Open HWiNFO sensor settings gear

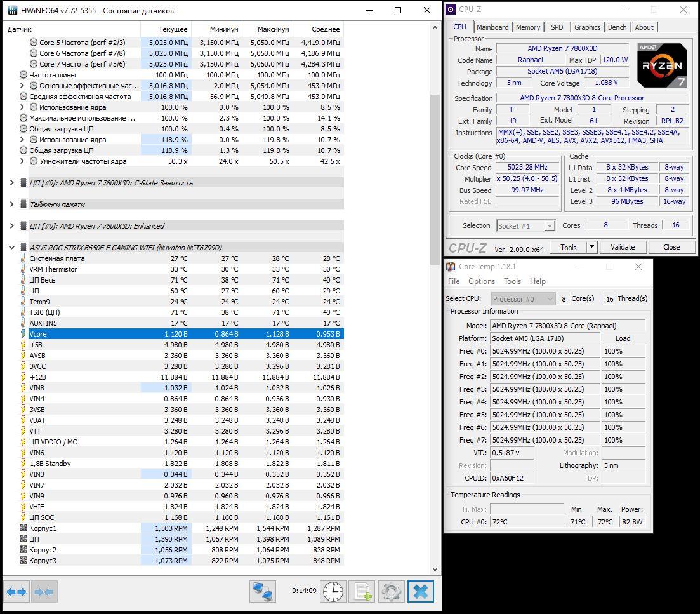391,591
